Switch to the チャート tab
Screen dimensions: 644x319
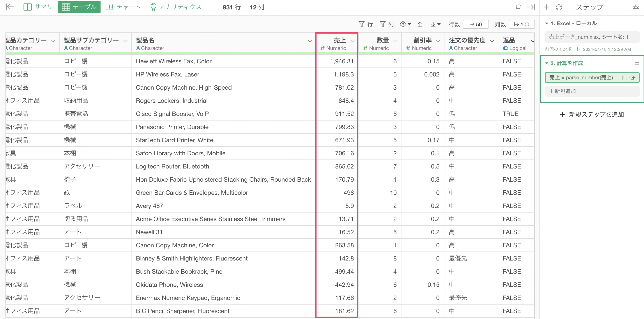pyautogui.click(x=123, y=7)
